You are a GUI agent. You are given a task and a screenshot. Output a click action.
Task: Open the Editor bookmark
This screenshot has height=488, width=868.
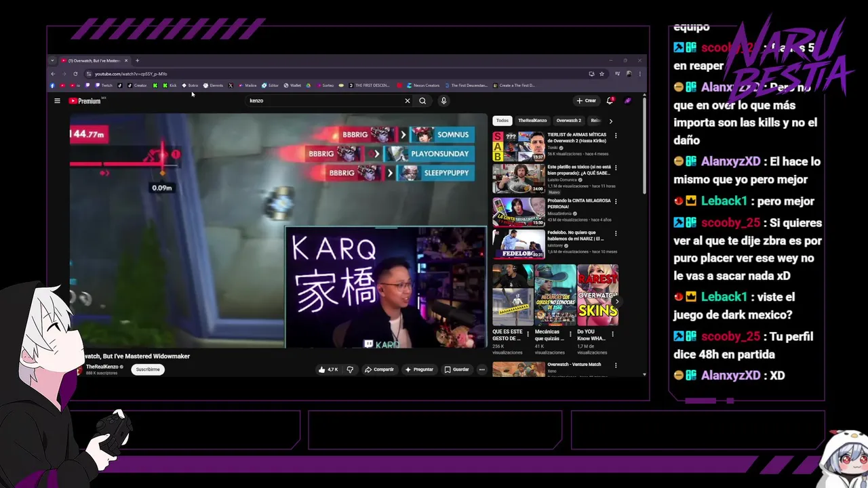point(270,85)
